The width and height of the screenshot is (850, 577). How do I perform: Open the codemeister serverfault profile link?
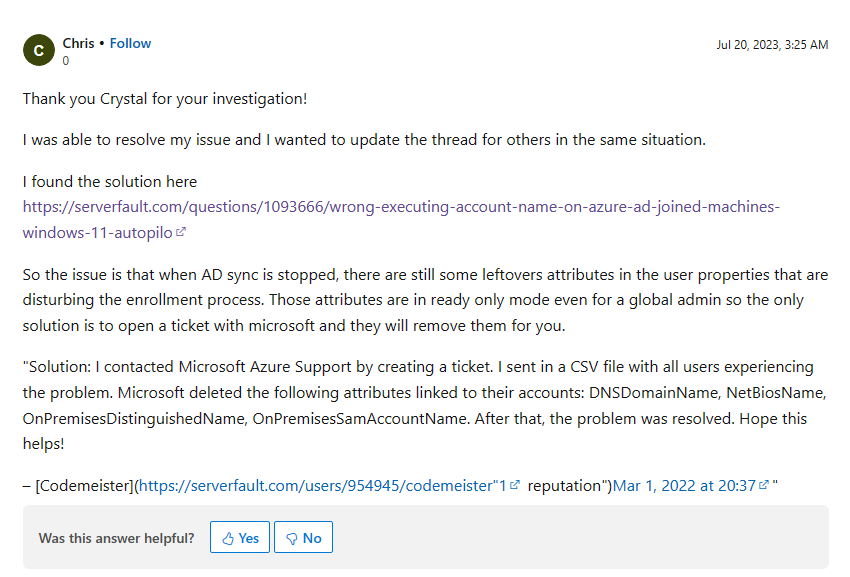pos(323,485)
